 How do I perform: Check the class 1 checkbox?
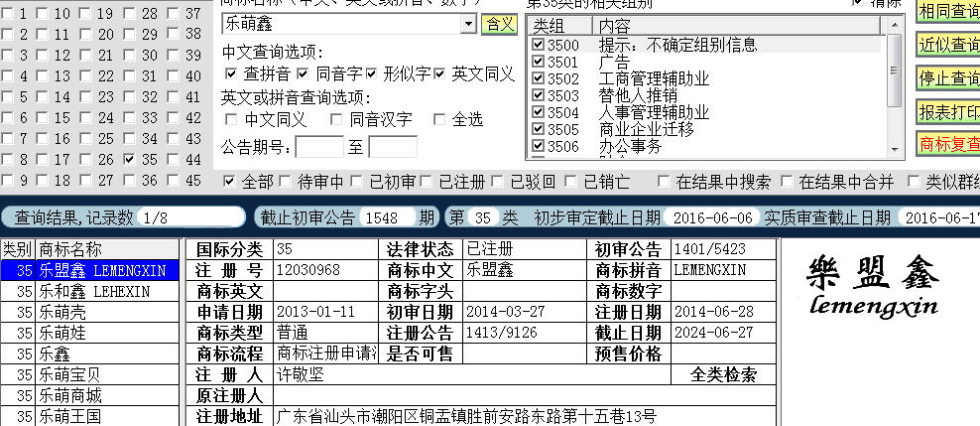tap(7, 14)
